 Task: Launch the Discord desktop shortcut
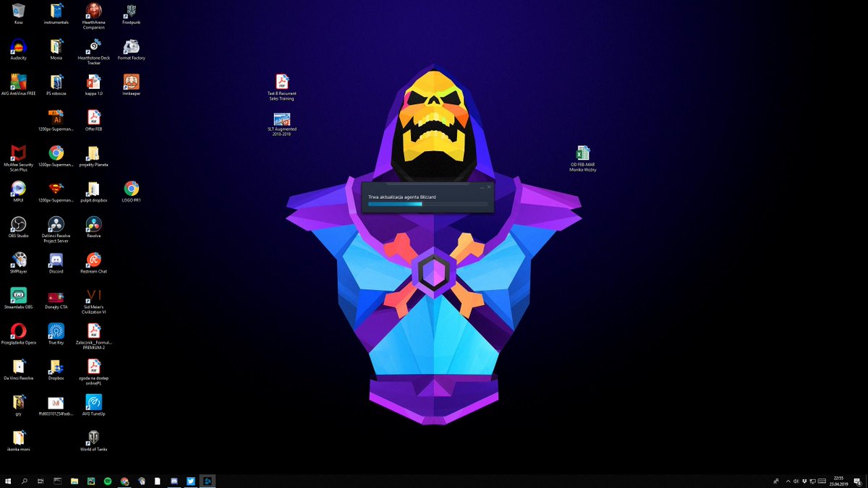pyautogui.click(x=56, y=262)
